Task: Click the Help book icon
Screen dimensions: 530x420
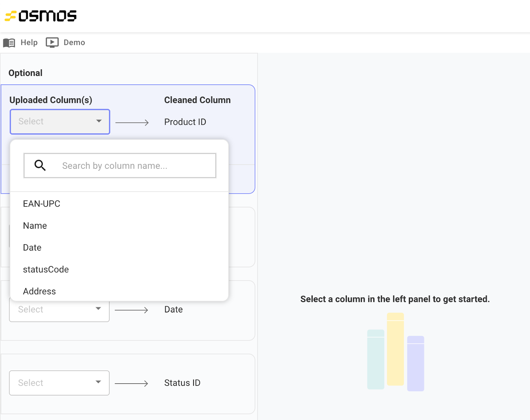Action: pyautogui.click(x=9, y=43)
